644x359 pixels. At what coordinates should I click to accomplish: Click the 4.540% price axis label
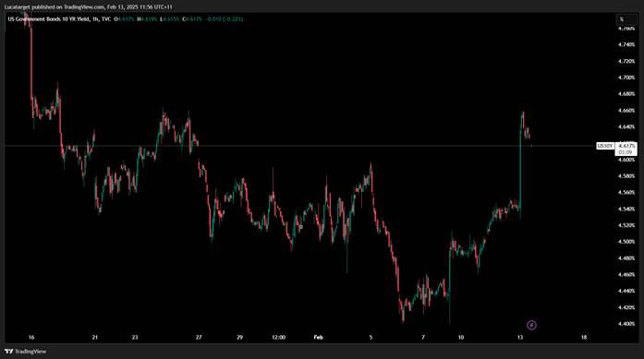point(626,209)
